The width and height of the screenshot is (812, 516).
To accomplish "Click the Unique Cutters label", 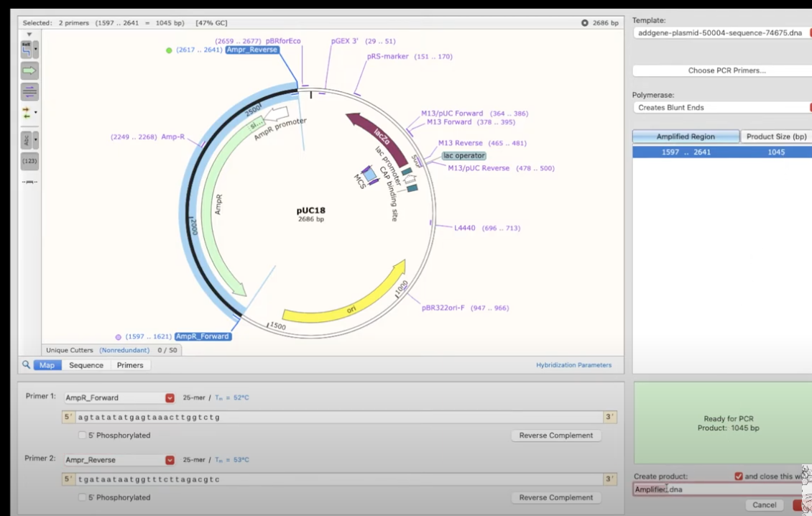I will [x=70, y=350].
